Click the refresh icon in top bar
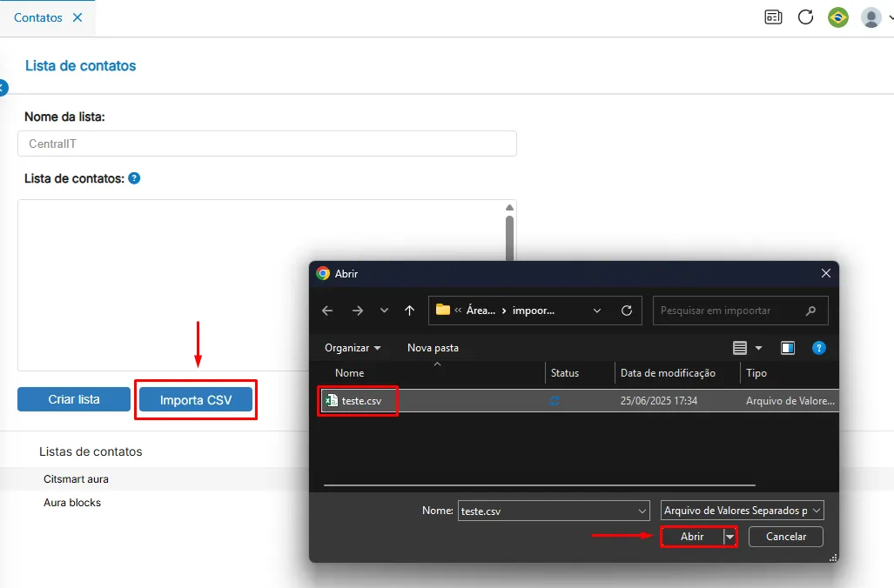 pos(805,17)
